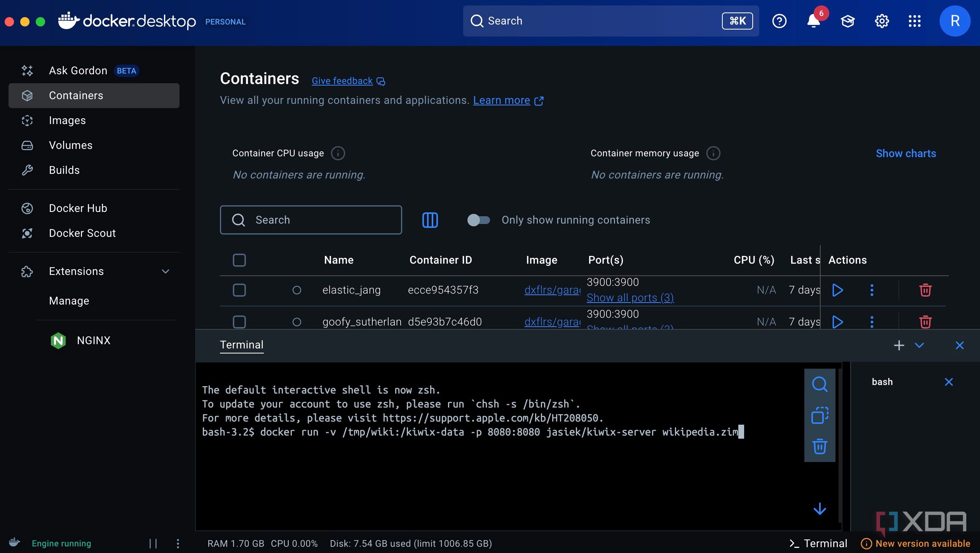Open Docker Desktop settings gear
The height and width of the screenshot is (553, 980).
click(x=882, y=21)
